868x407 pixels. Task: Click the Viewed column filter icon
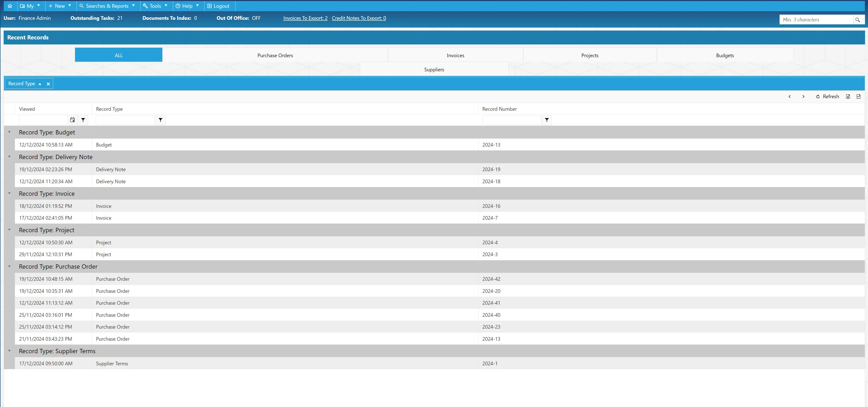click(83, 120)
